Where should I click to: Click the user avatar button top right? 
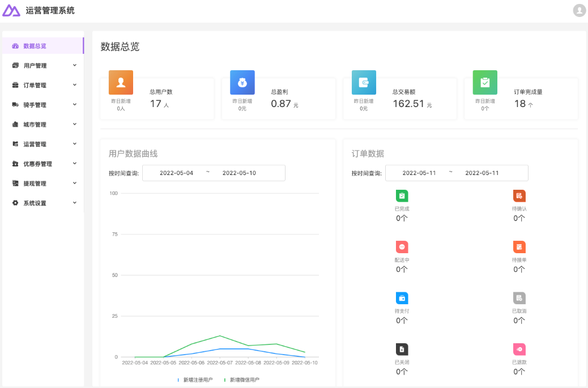click(x=579, y=10)
